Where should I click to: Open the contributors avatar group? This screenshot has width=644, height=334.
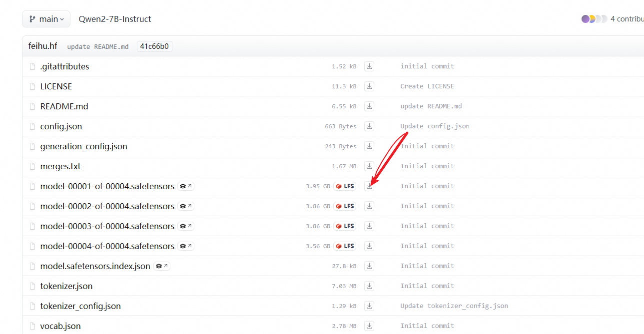(595, 19)
